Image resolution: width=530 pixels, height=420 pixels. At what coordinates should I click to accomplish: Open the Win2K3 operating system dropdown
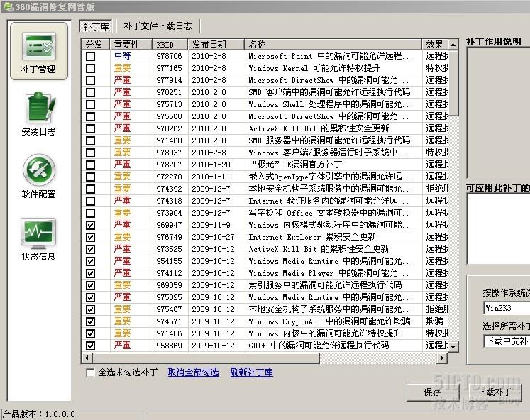(507, 308)
